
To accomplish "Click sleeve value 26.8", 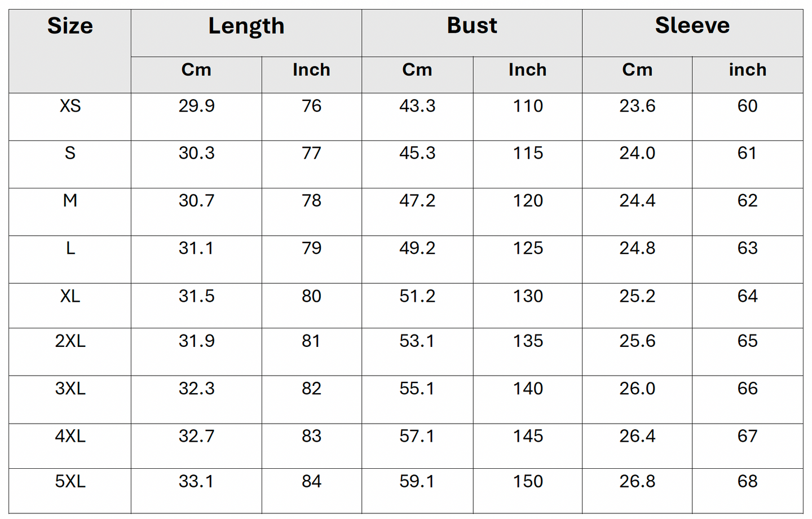I will coord(637,481).
